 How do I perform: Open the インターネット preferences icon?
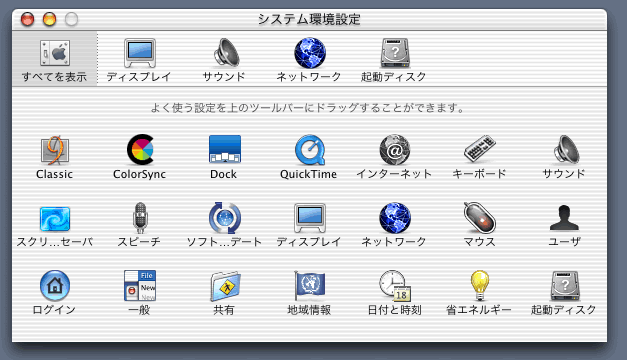click(x=395, y=150)
